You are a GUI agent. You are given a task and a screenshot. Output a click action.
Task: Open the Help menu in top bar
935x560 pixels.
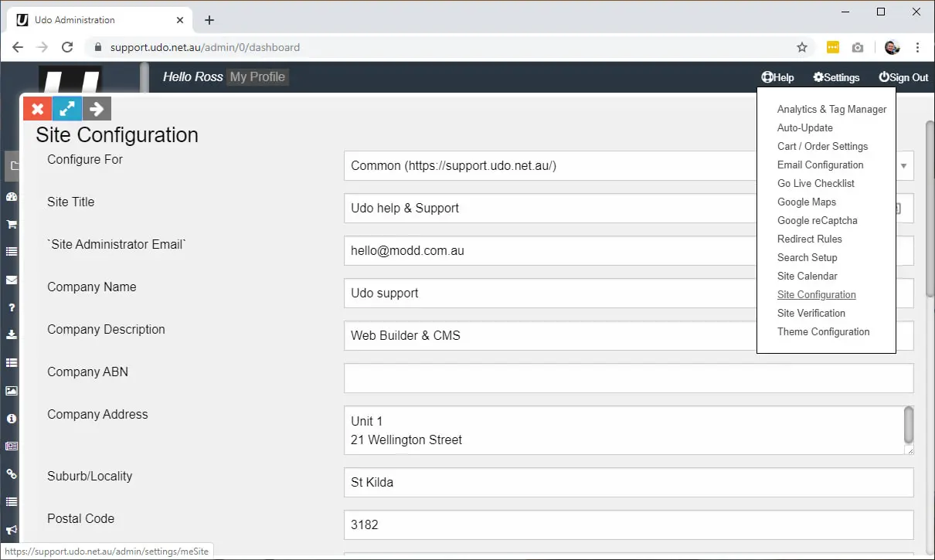pos(777,77)
